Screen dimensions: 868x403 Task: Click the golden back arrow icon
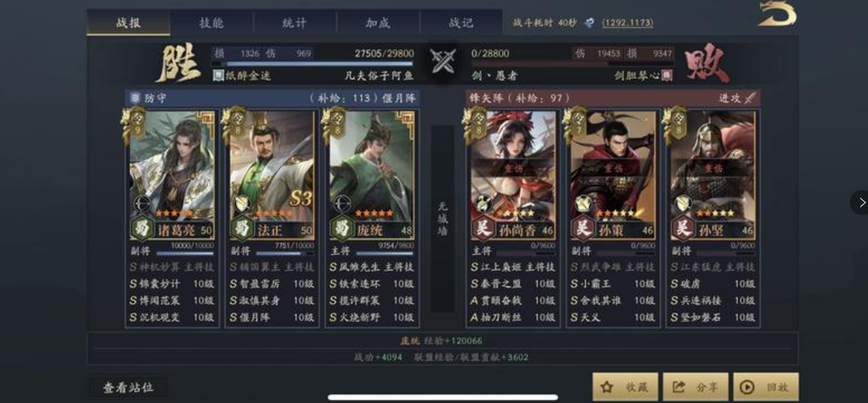click(778, 14)
